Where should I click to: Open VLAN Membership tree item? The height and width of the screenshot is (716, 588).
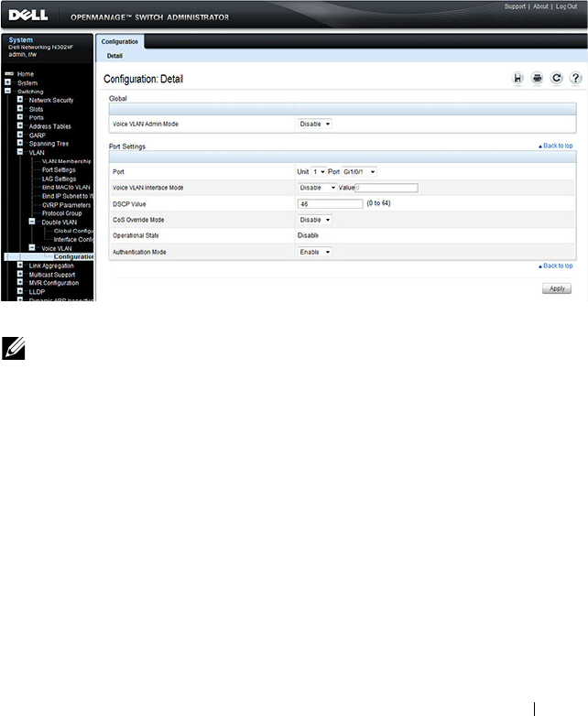66,162
